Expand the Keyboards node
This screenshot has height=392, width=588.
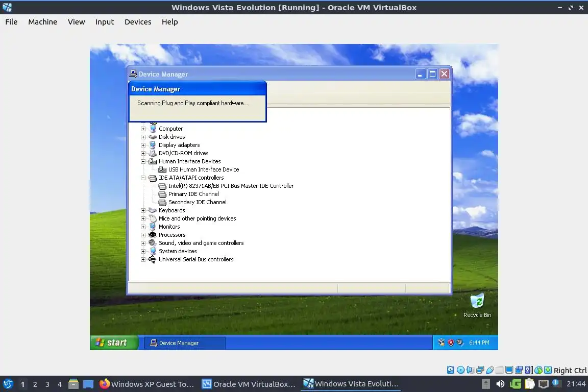click(x=143, y=210)
